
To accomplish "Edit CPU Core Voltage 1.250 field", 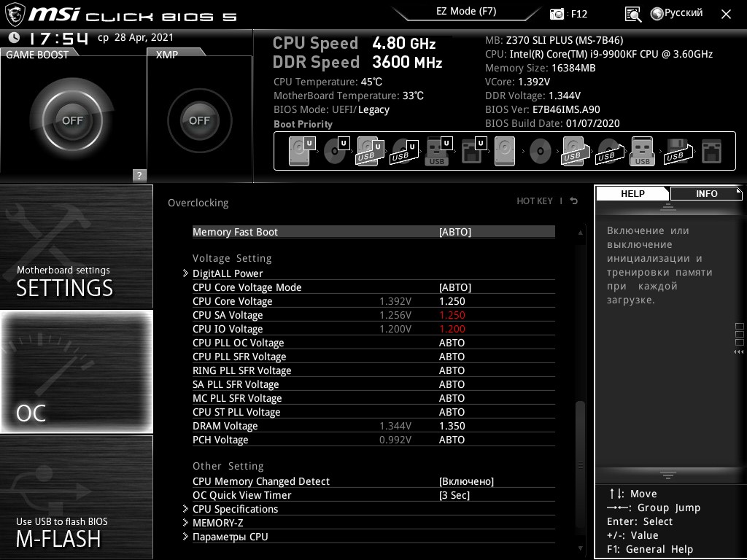I will tap(452, 301).
